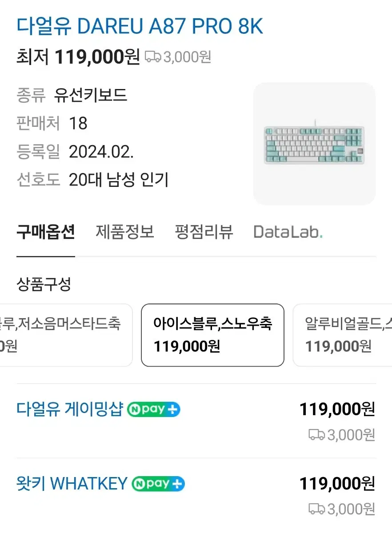
Task: Switch to the 구매옵션 tab
Action: (46, 232)
